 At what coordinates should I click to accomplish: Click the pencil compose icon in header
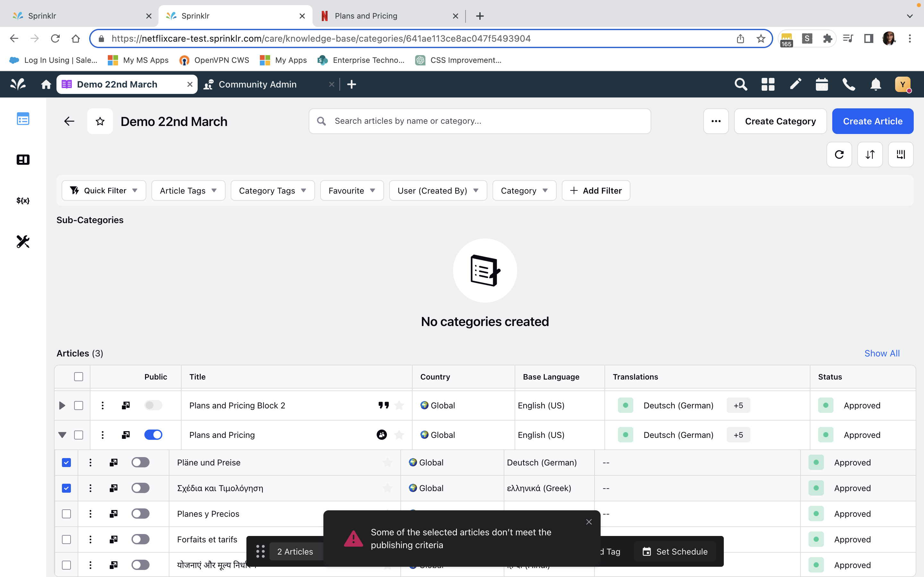point(795,84)
